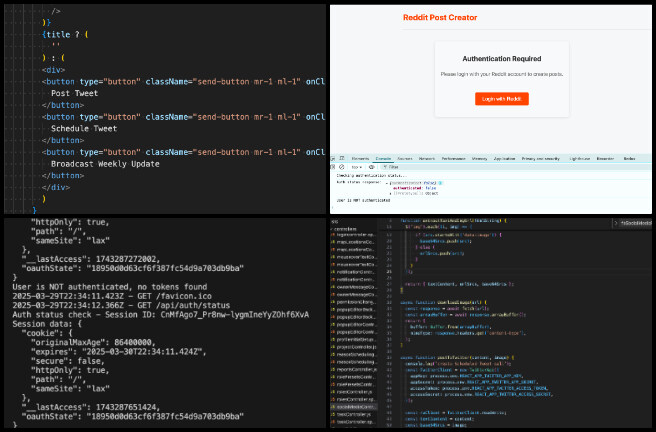Click the 'Session data: {' terminal line
This screenshot has width=656, height=432.
[47, 324]
